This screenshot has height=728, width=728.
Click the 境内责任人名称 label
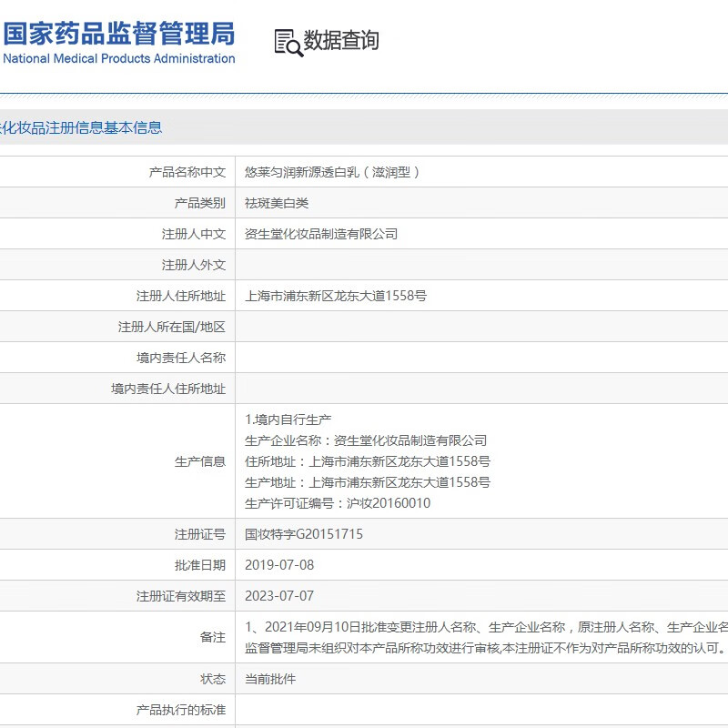point(181,358)
